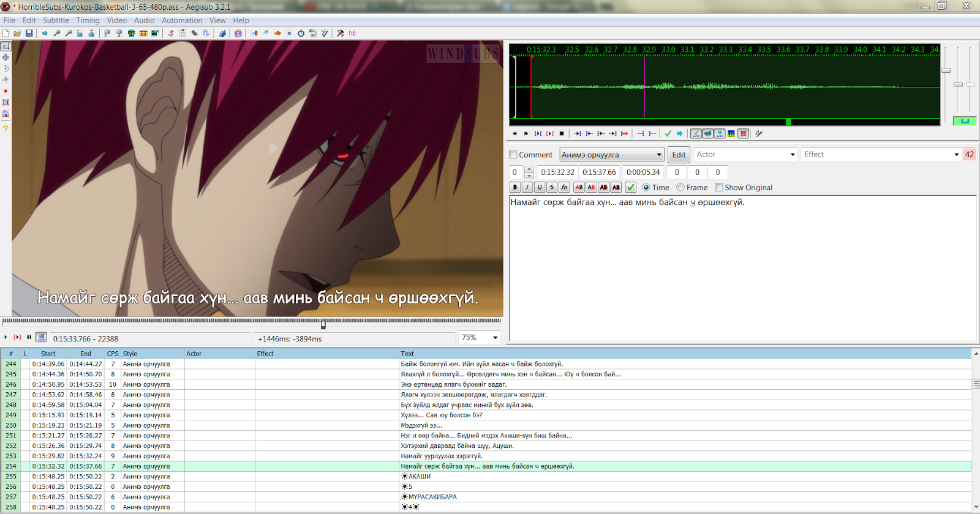Stop audio playback

click(562, 133)
